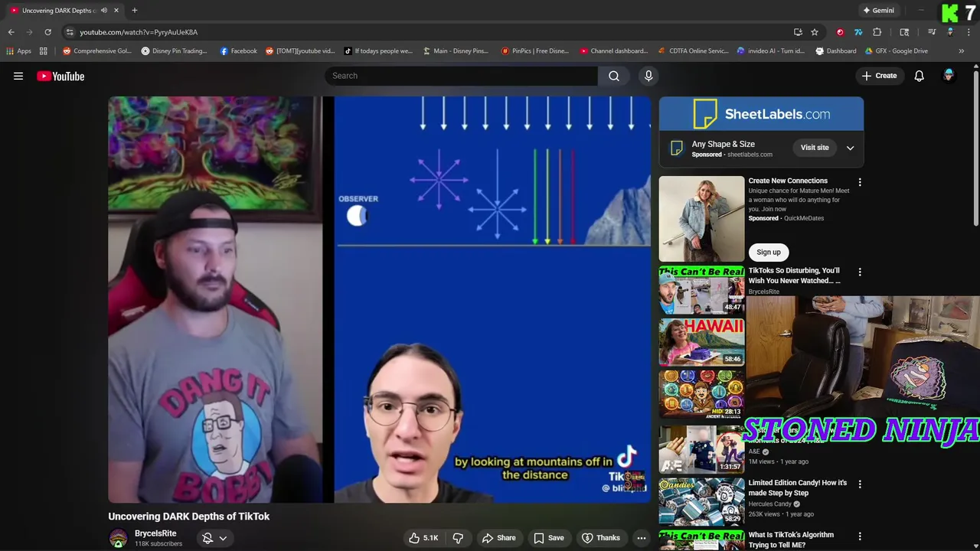Expand the SheetLabels ad chevron
Viewport: 980px width, 551px height.
point(850,148)
